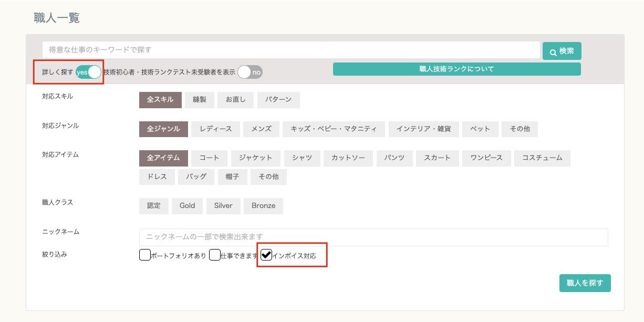
Task: Select パターン skill filter
Action: click(x=278, y=100)
